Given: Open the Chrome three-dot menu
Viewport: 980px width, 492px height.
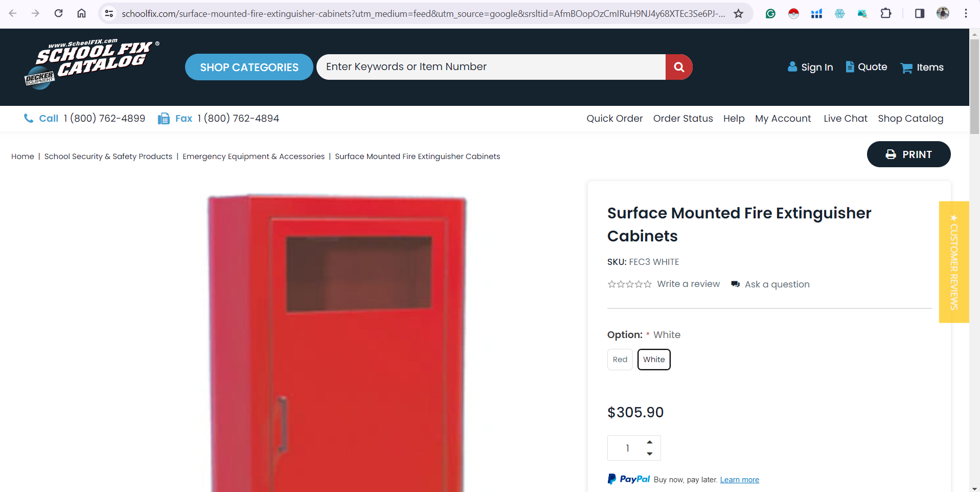Looking at the screenshot, I should pos(965,14).
